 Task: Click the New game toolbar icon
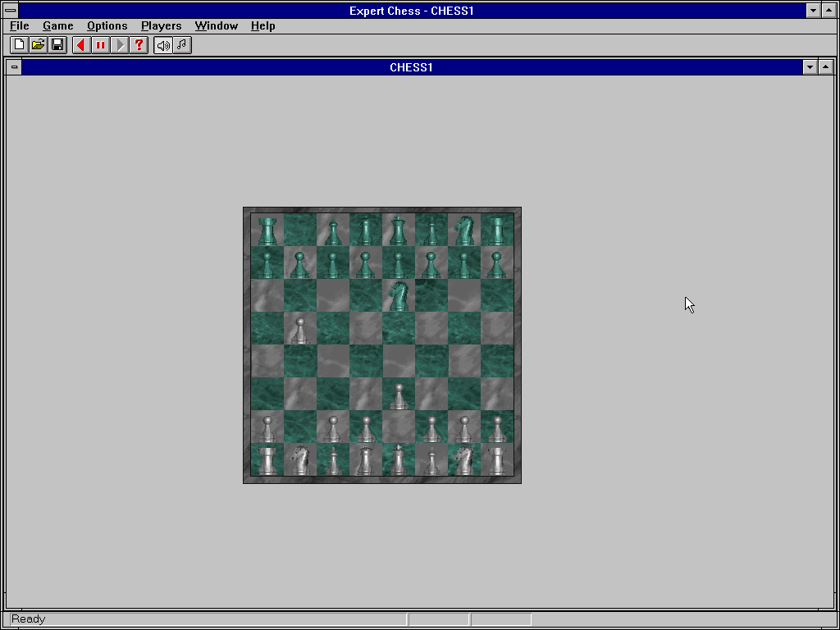click(x=19, y=45)
